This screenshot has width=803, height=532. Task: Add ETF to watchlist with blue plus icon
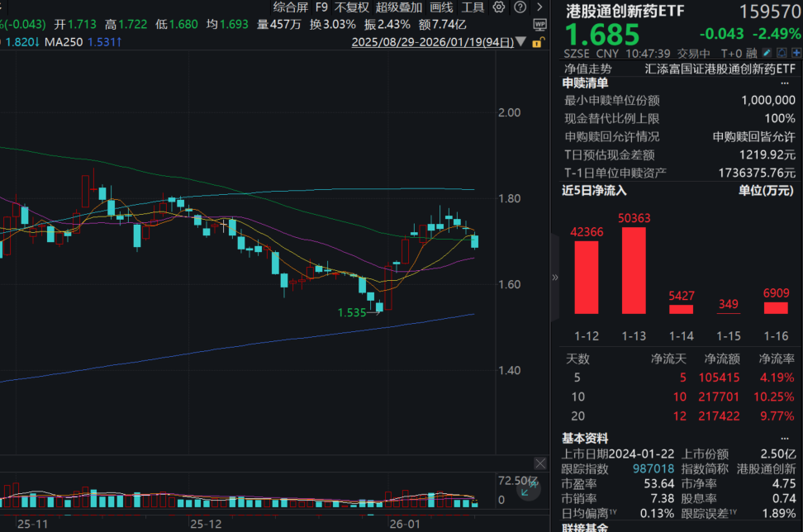point(797,52)
